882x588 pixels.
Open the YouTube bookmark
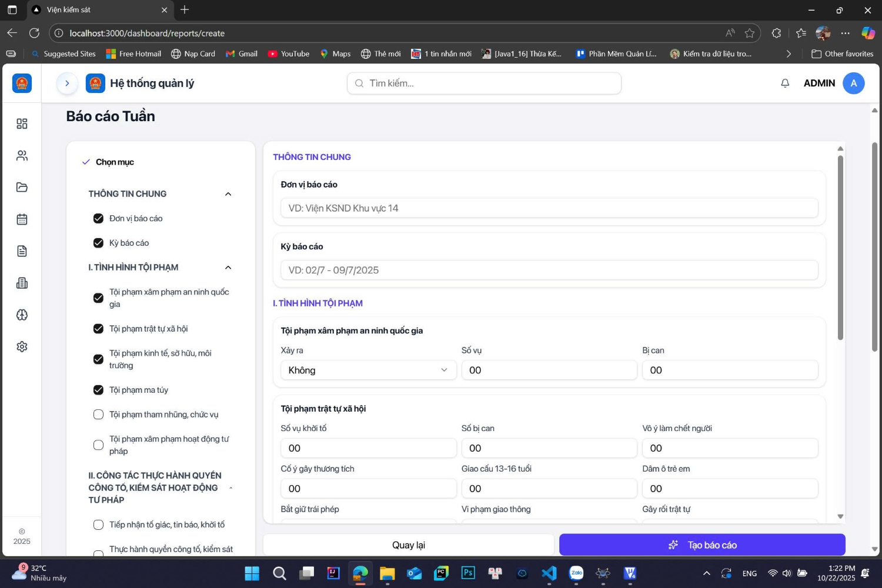pos(289,54)
